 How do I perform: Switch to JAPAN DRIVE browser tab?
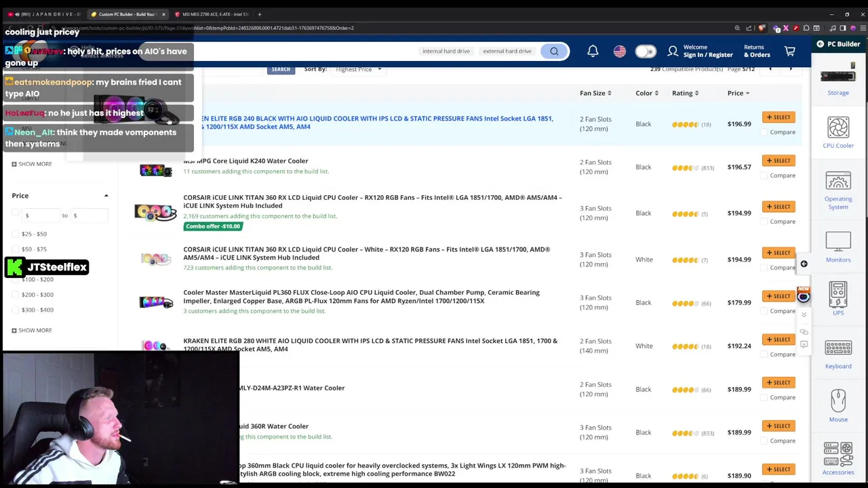coord(44,14)
